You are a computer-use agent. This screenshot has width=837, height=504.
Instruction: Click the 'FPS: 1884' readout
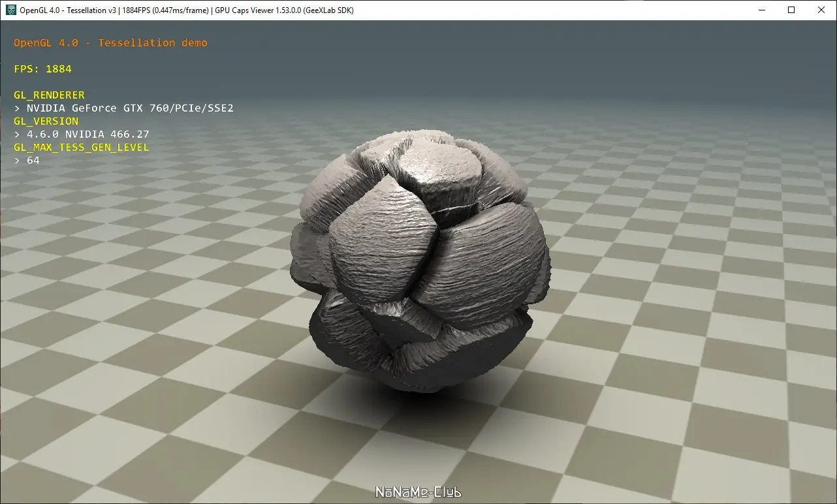[x=42, y=69]
